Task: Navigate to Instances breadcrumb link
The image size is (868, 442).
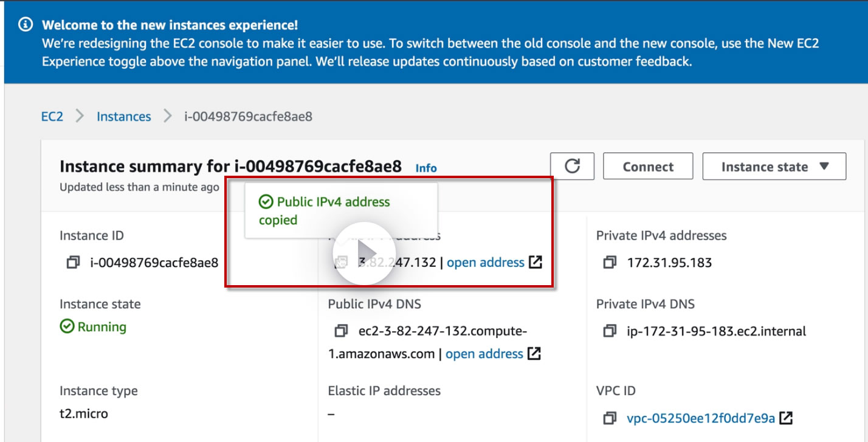Action: tap(123, 116)
